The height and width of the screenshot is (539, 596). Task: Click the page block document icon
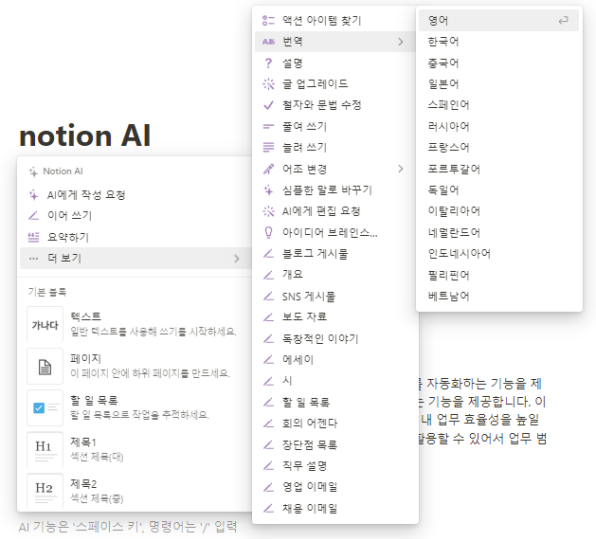pos(45,367)
